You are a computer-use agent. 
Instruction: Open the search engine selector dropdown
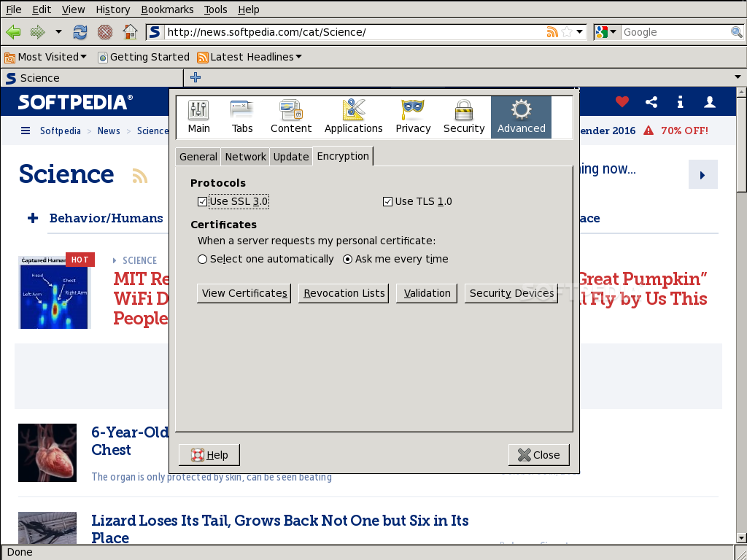606,32
